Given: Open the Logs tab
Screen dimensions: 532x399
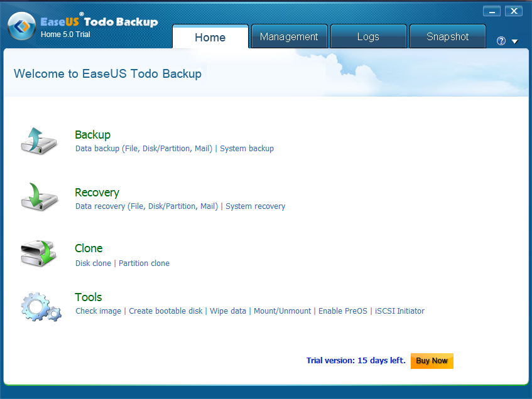Looking at the screenshot, I should (368, 37).
